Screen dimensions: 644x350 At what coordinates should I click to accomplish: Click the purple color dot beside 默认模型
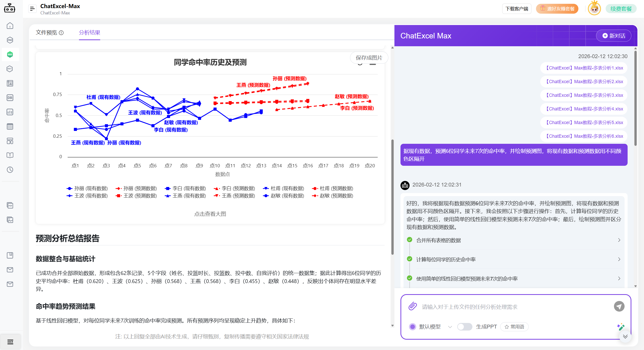[412, 326]
